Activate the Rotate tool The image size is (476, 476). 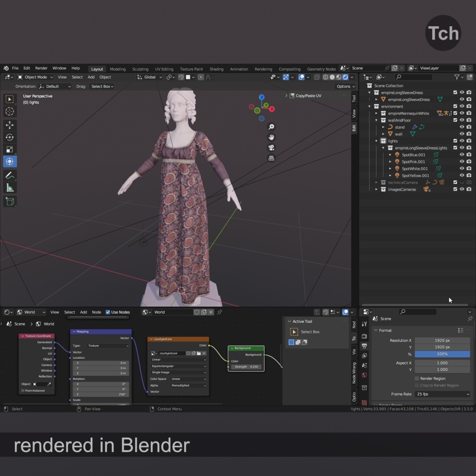pyautogui.click(x=10, y=137)
